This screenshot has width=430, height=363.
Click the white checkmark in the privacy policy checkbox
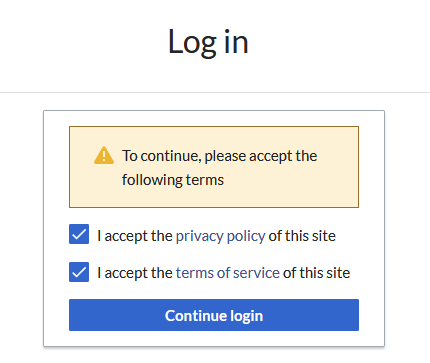pos(79,234)
